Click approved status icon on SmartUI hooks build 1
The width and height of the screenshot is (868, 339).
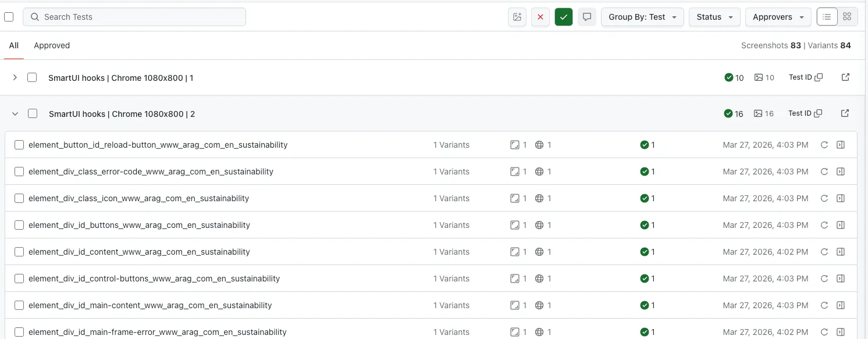coord(729,77)
